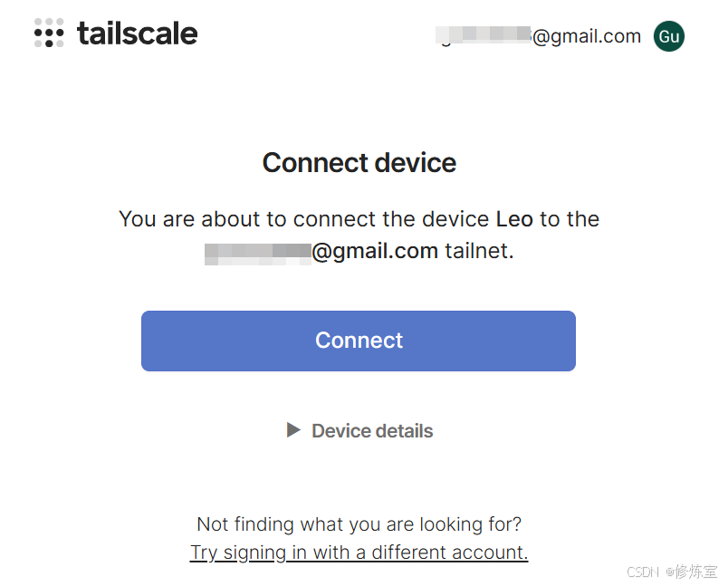
Task: Click the letters Gu inside the avatar
Action: 669,37
